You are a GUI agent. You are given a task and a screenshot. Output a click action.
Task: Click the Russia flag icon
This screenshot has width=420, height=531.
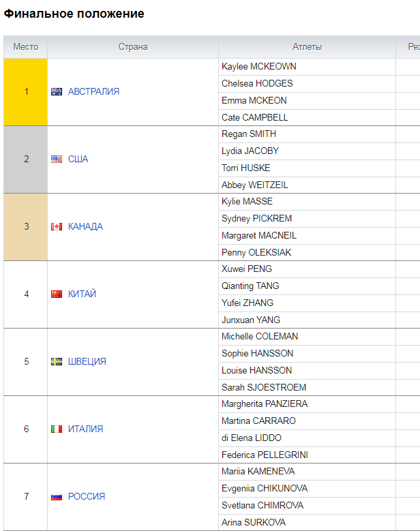pos(57,496)
